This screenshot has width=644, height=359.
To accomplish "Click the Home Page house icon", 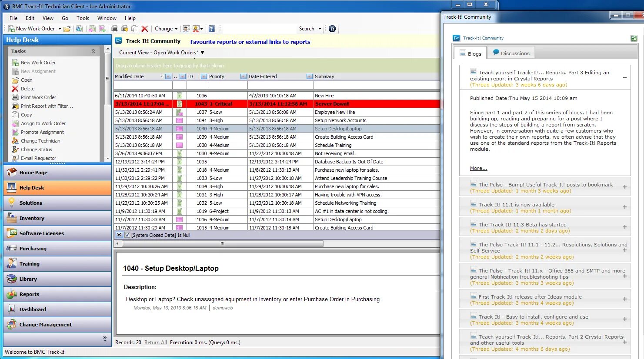I will click(x=12, y=172).
